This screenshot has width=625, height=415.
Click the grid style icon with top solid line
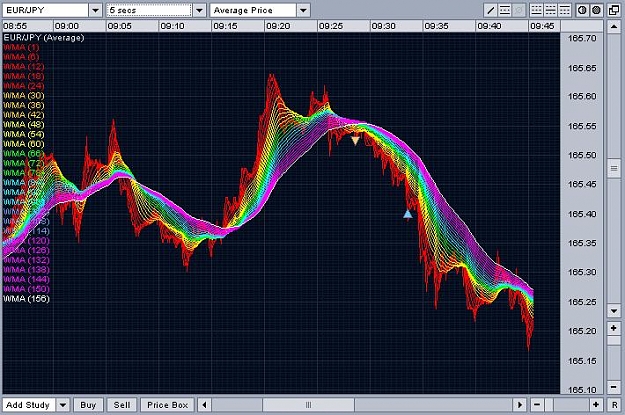click(x=564, y=10)
